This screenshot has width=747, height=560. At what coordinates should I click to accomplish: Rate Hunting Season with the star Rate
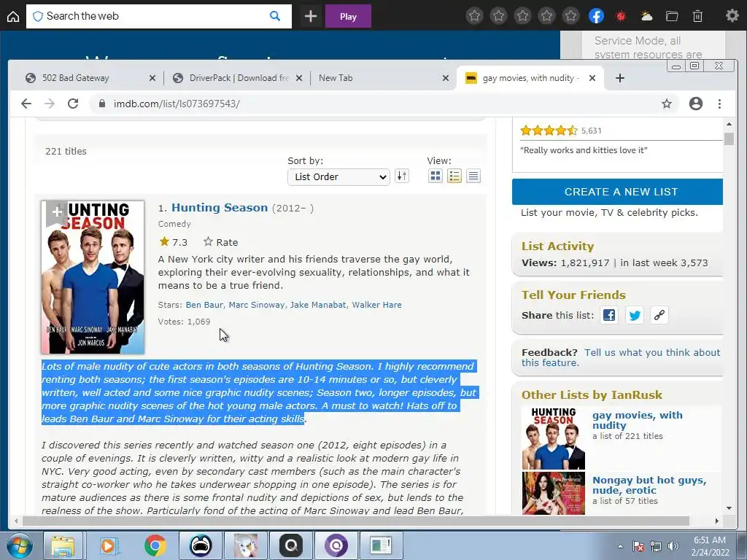pos(220,242)
